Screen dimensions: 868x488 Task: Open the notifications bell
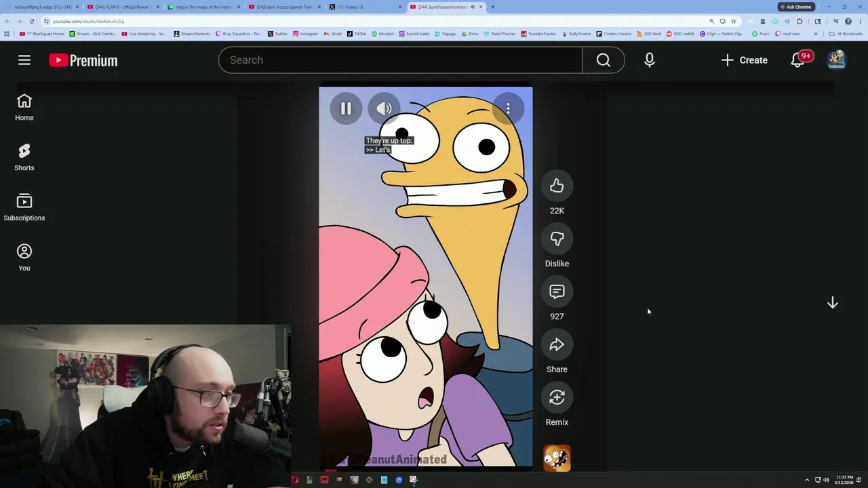798,60
